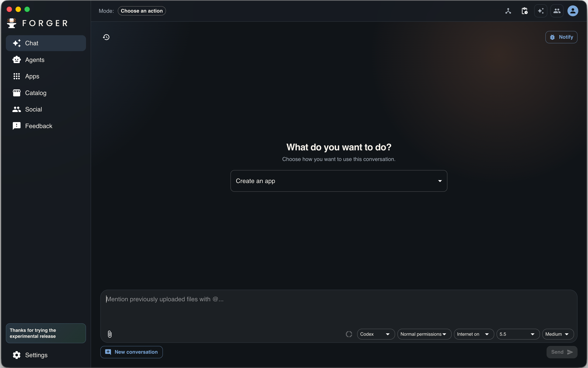Viewport: 588px width, 368px height.
Task: Click the Settings gear icon
Action: pyautogui.click(x=17, y=355)
